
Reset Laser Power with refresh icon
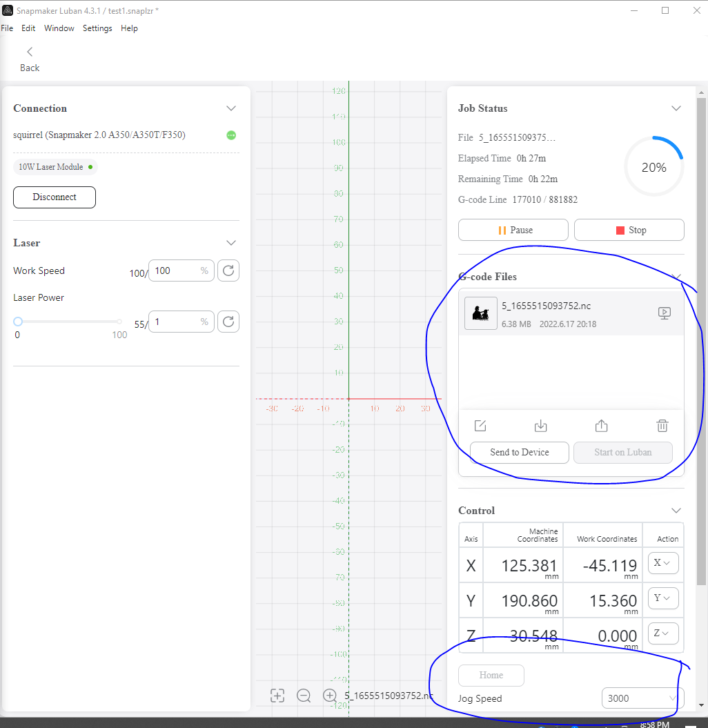click(x=228, y=322)
